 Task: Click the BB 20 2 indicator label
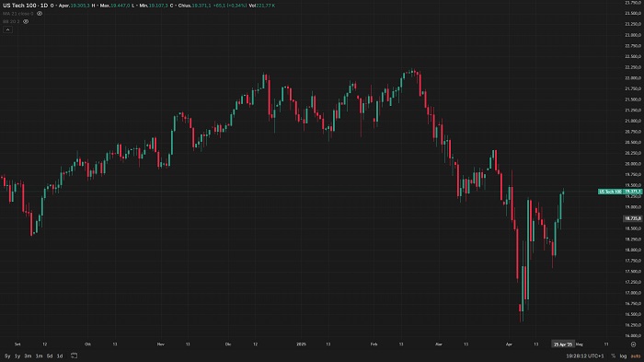(x=11, y=21)
